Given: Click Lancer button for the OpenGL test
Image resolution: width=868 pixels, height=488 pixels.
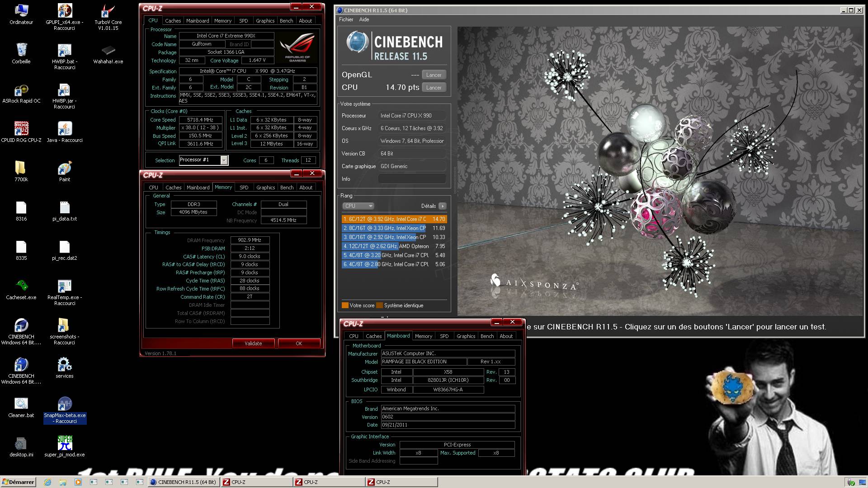Looking at the screenshot, I should [x=434, y=75].
